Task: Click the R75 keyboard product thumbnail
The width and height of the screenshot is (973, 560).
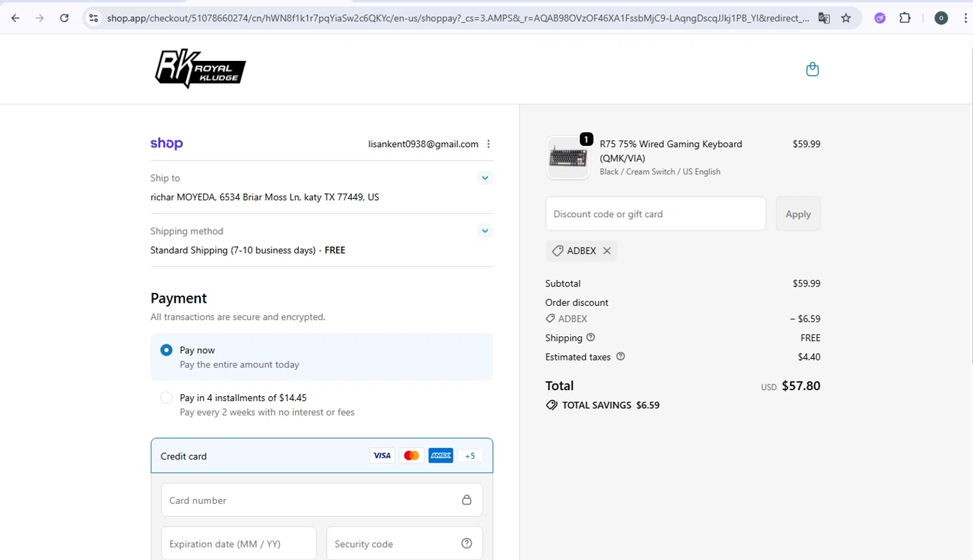Action: pyautogui.click(x=568, y=157)
